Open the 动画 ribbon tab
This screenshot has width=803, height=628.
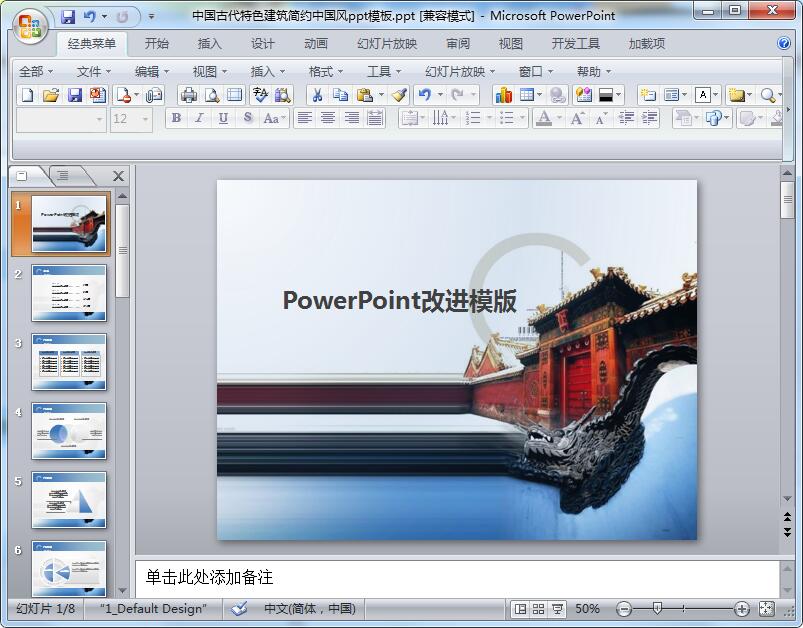click(x=315, y=44)
